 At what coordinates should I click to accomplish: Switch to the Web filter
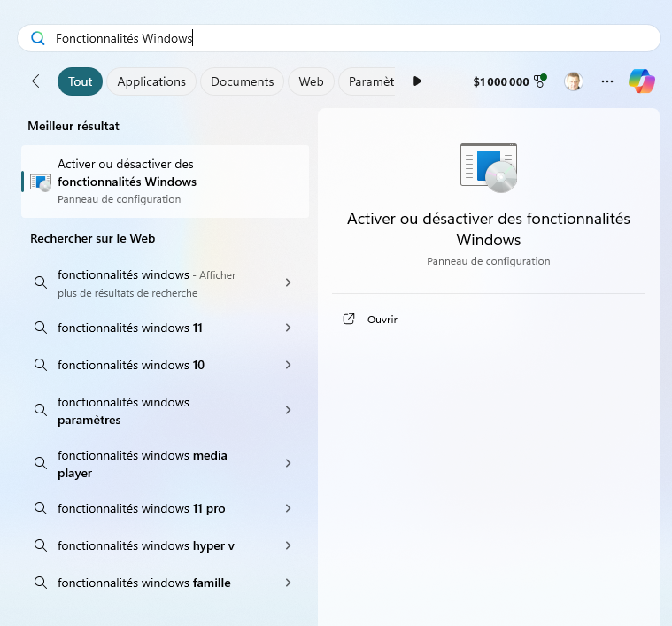tap(311, 81)
